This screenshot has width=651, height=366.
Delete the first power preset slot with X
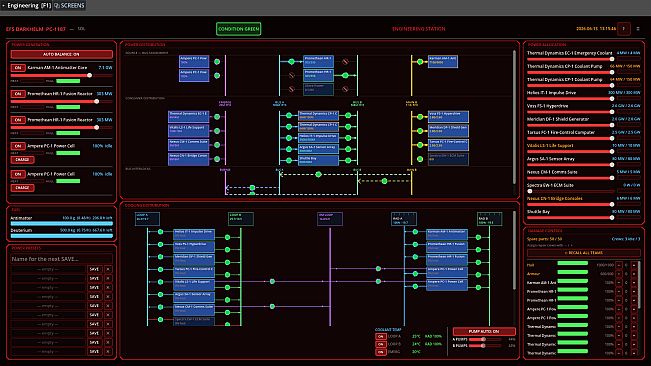[108, 269]
